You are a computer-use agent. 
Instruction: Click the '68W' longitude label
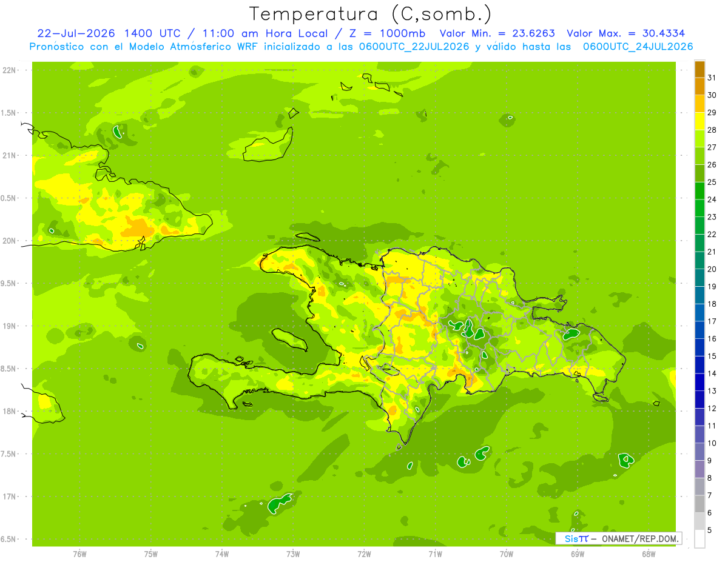coord(649,554)
